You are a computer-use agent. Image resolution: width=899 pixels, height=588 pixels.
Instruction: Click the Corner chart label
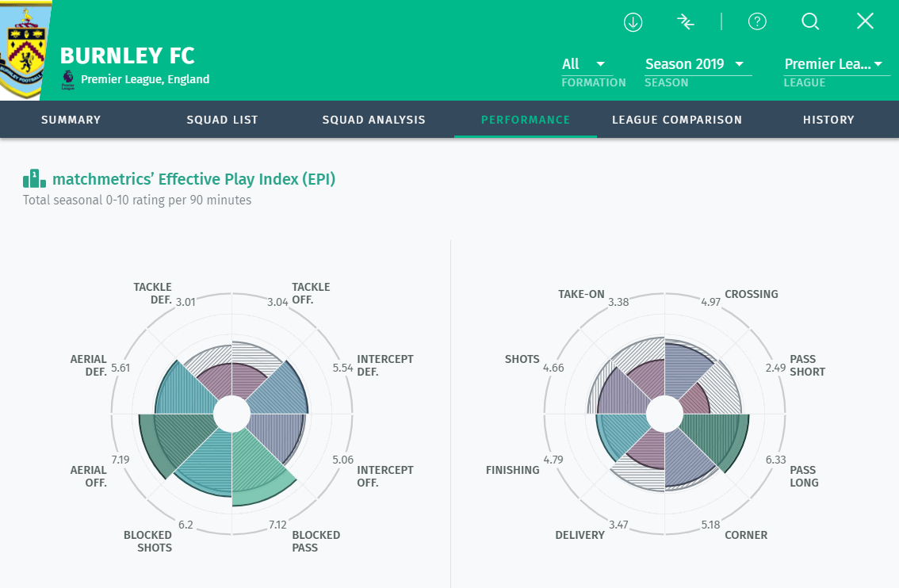(x=746, y=535)
